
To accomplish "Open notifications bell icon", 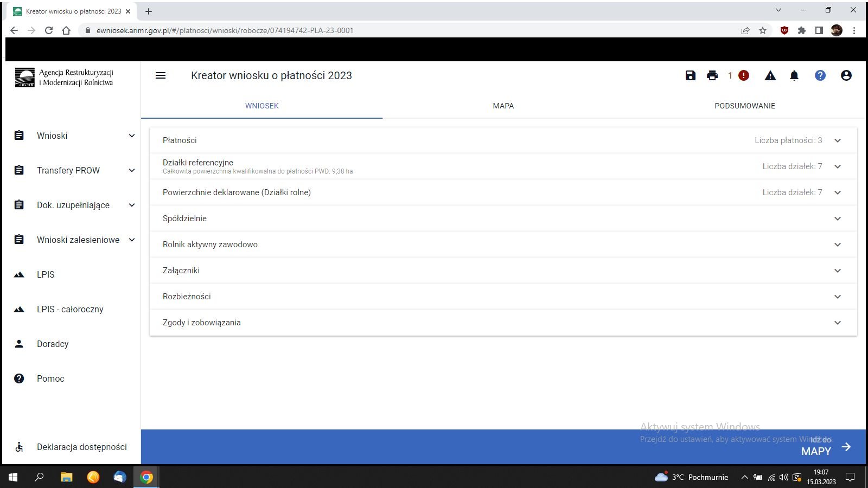I will pos(794,76).
